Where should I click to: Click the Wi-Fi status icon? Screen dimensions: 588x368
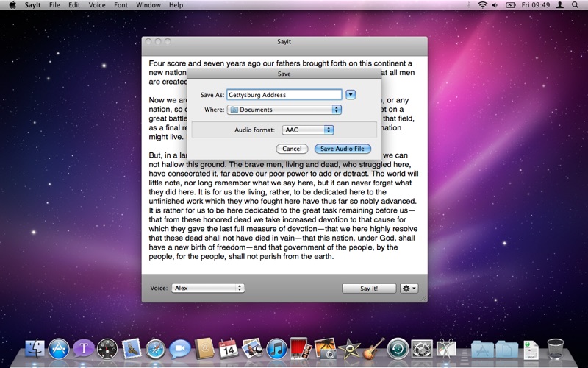click(x=483, y=5)
